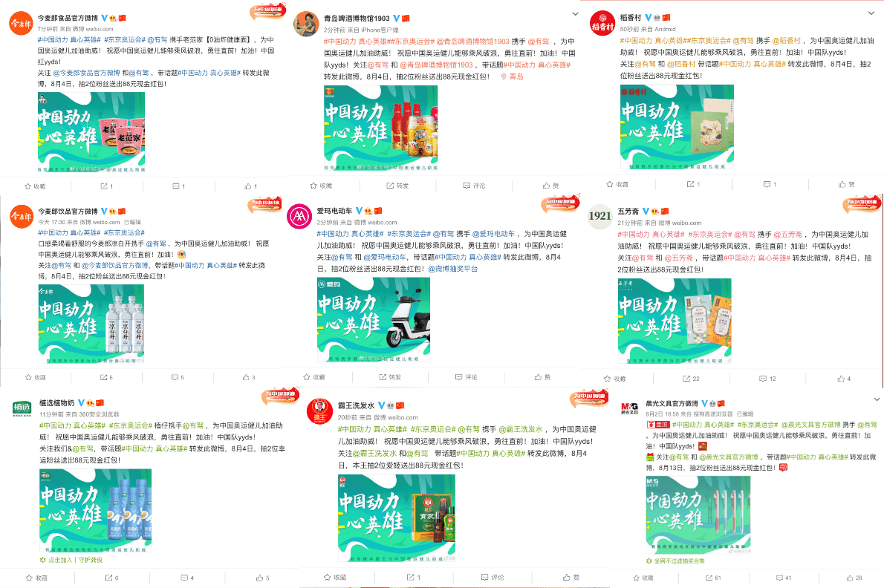The height and width of the screenshot is (588, 884).
Task: Expand options arrow on 青岛啤酒博物馆1903 post
Action: [575, 13]
